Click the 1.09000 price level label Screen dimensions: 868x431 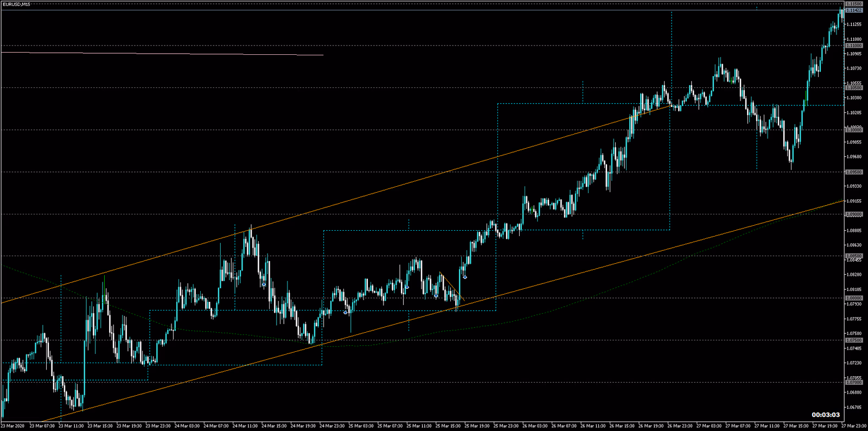tap(854, 214)
